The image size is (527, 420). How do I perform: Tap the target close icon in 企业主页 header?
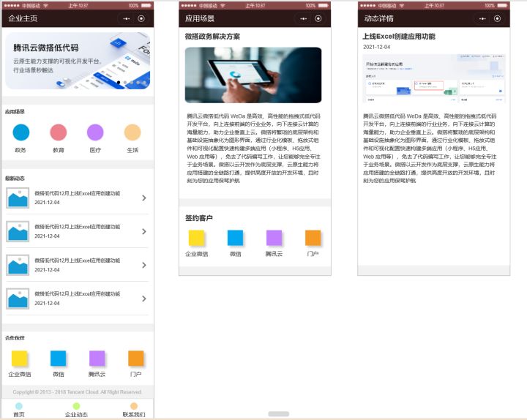(141, 18)
